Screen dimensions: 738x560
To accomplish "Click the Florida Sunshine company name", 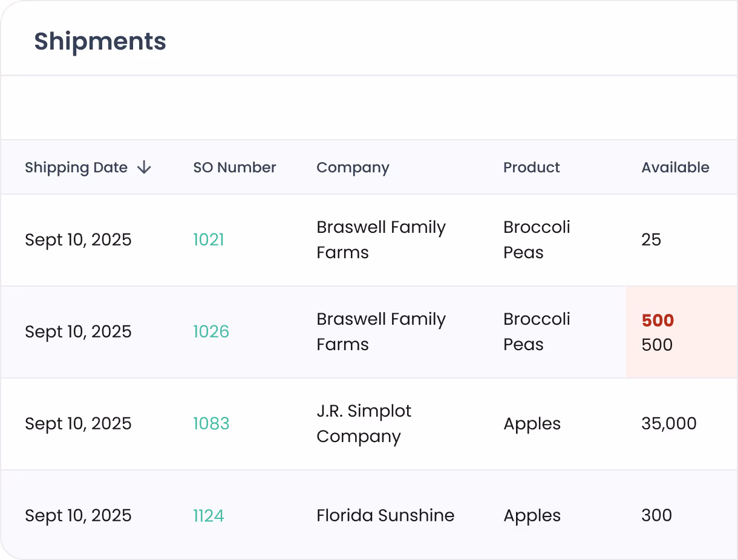I will [x=385, y=515].
